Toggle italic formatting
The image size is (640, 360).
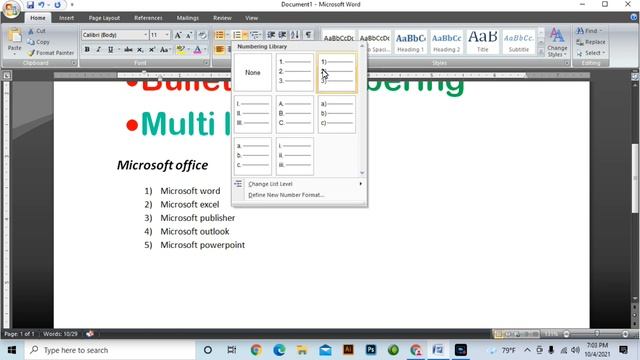point(98,49)
